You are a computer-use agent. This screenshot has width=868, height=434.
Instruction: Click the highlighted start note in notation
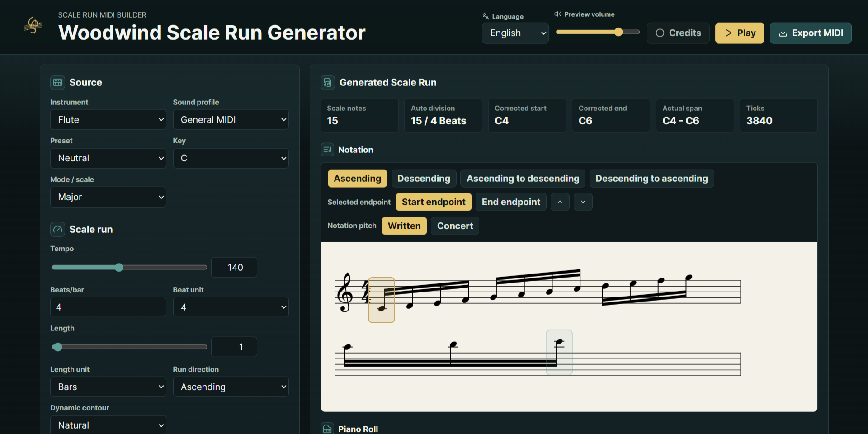(382, 300)
